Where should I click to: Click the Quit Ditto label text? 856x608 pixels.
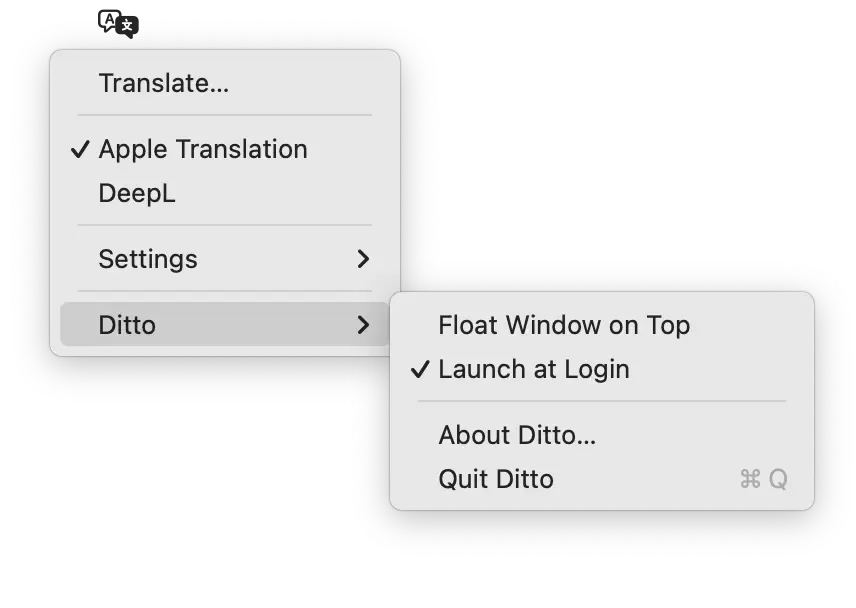[496, 479]
